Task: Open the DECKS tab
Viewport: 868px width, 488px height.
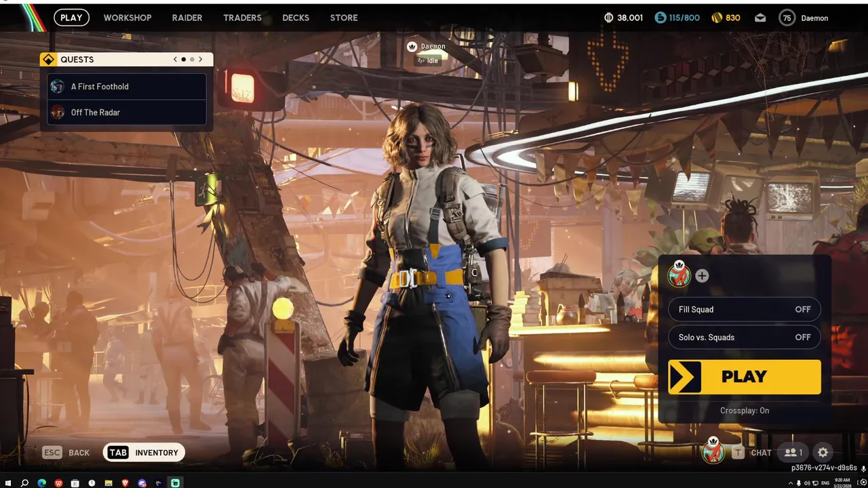Action: 296,18
